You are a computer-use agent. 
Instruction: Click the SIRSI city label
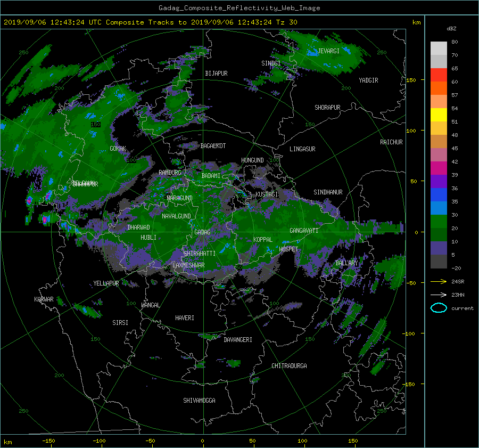pyautogui.click(x=120, y=323)
